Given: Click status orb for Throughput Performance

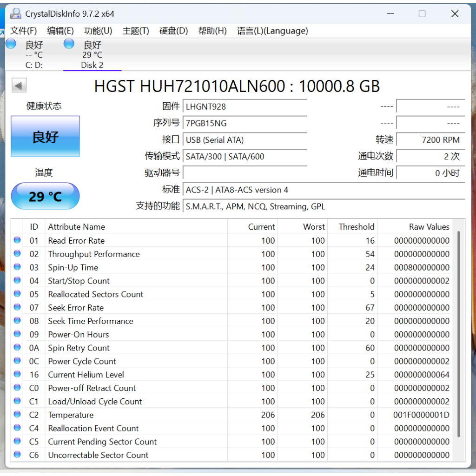Looking at the screenshot, I should pos(17,253).
